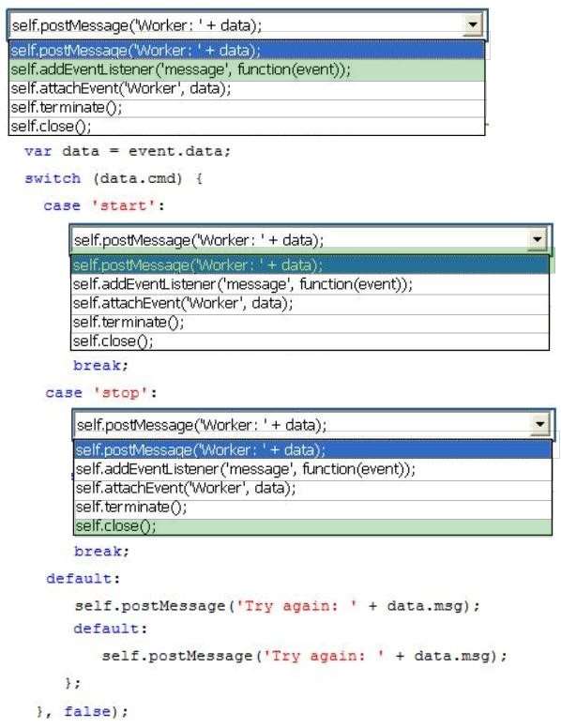
Task: Select self.addEventListener option in first dropdown list
Action: pos(247,70)
